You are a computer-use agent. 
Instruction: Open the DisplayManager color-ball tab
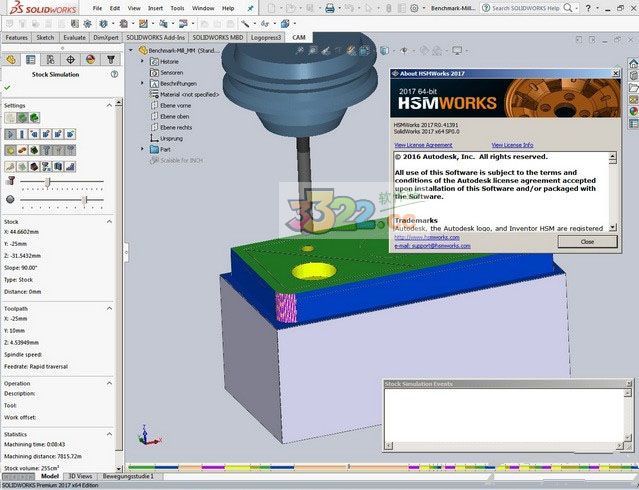pyautogui.click(x=90, y=60)
